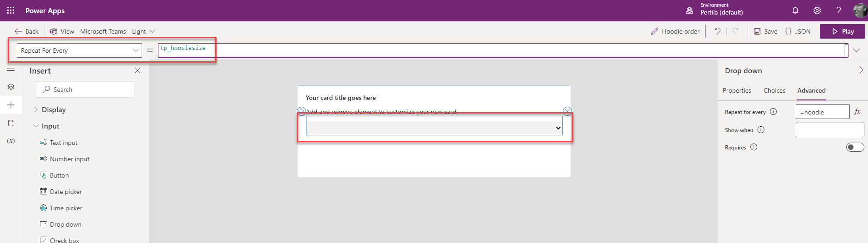868x243 pixels.
Task: Click the Play button
Action: 843,31
